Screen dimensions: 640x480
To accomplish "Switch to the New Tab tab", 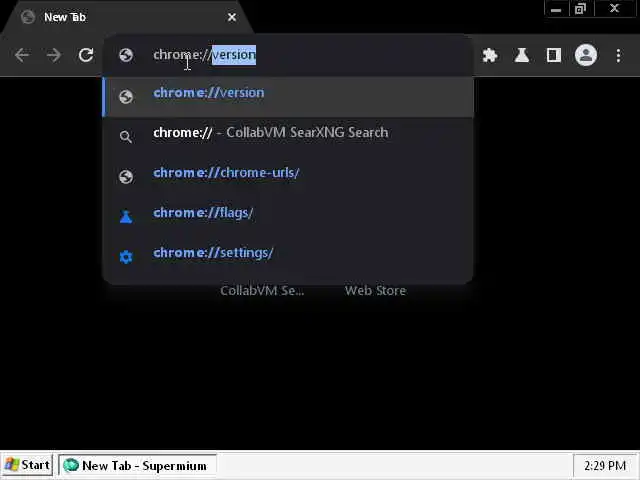I will (x=127, y=17).
